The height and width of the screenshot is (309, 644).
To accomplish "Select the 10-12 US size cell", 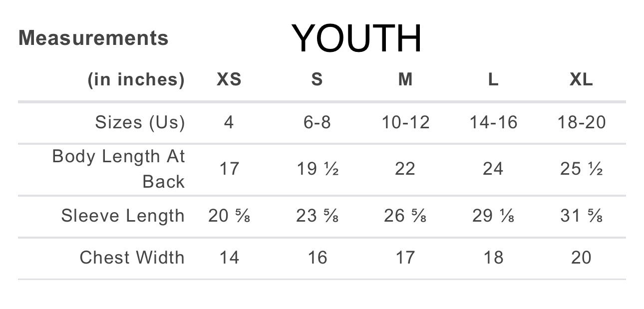I will (x=405, y=122).
